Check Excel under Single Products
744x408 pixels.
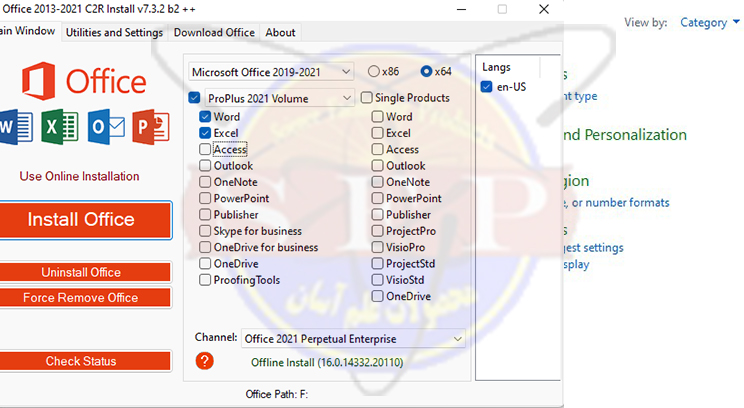click(x=377, y=133)
